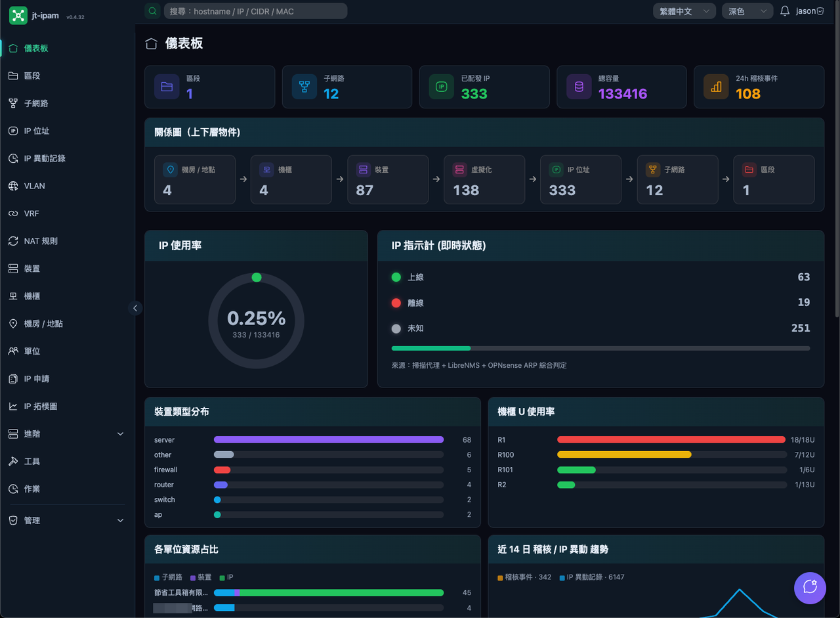Open the 深色 theme dropdown
The height and width of the screenshot is (618, 840).
[x=747, y=11]
